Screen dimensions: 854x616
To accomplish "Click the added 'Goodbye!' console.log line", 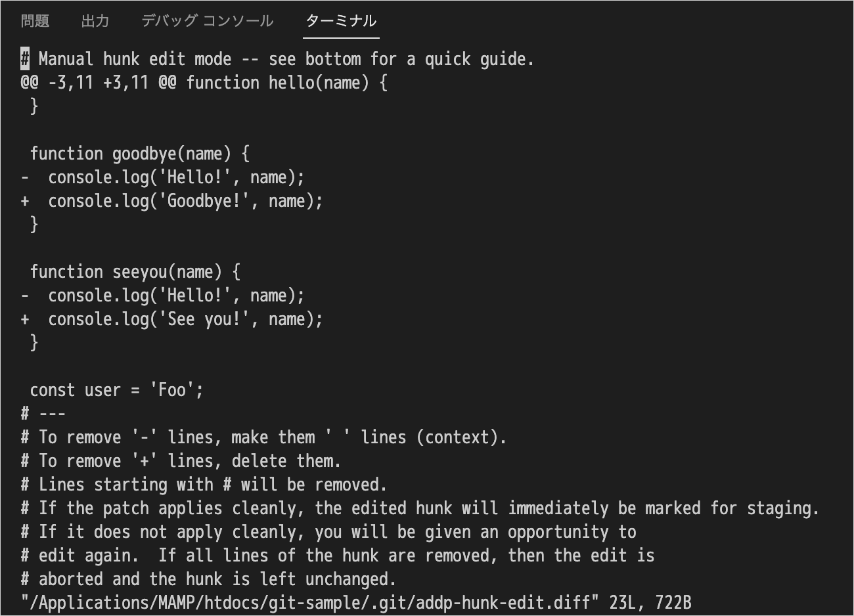I will tap(171, 201).
